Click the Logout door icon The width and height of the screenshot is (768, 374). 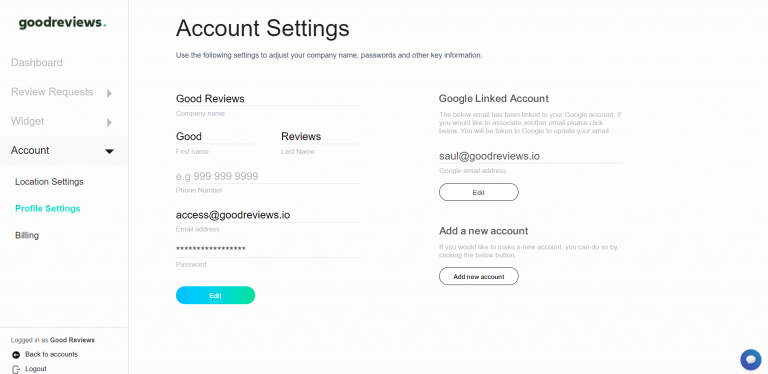pos(16,369)
